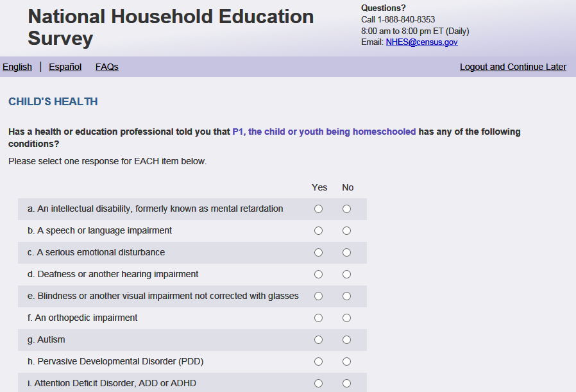Screen dimensions: 576x392
Task: Choose Yes for speech or language impairment
Action: (x=319, y=231)
